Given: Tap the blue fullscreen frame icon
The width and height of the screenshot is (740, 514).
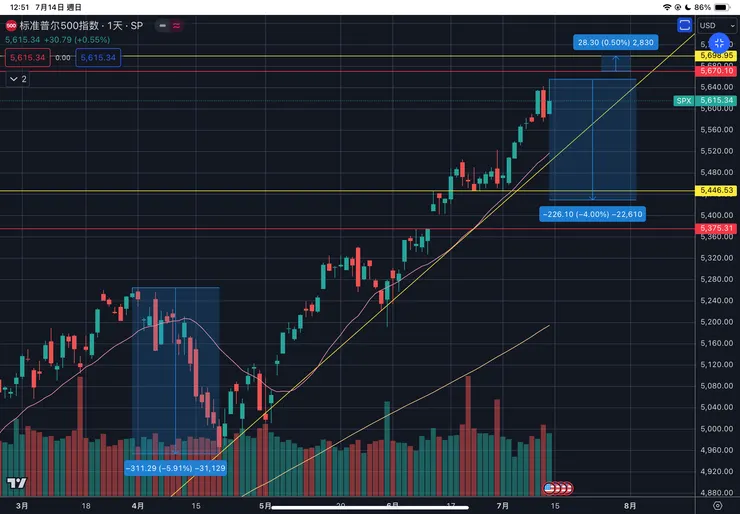Looking at the screenshot, I should [x=685, y=25].
